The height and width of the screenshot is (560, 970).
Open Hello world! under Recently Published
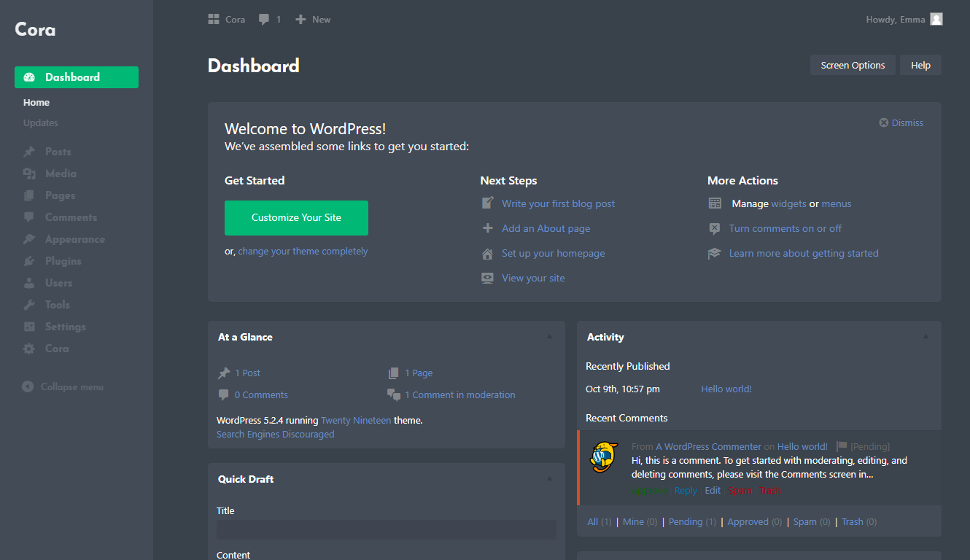(x=726, y=389)
